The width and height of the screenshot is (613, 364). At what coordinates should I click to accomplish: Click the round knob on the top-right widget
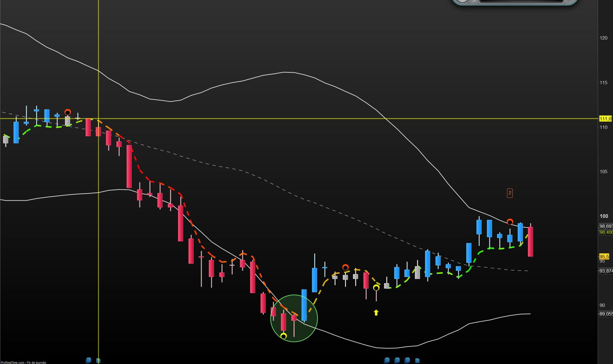coord(462,1)
